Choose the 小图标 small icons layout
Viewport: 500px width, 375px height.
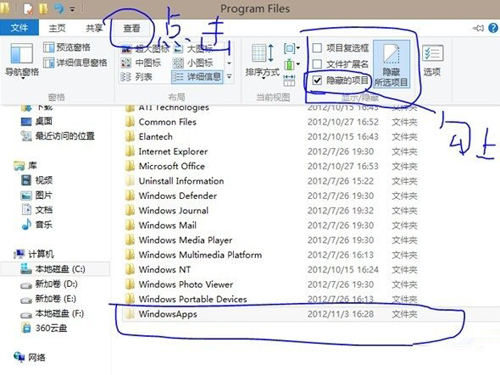pyautogui.click(x=193, y=63)
